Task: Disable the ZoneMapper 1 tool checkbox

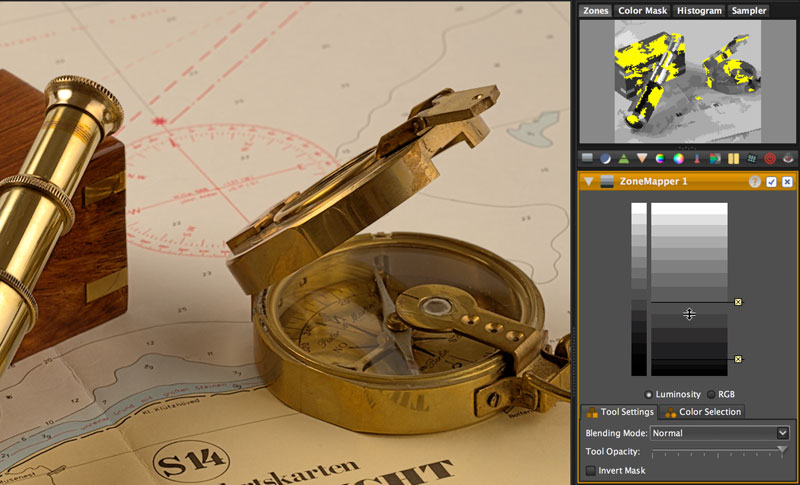Action: tap(771, 182)
